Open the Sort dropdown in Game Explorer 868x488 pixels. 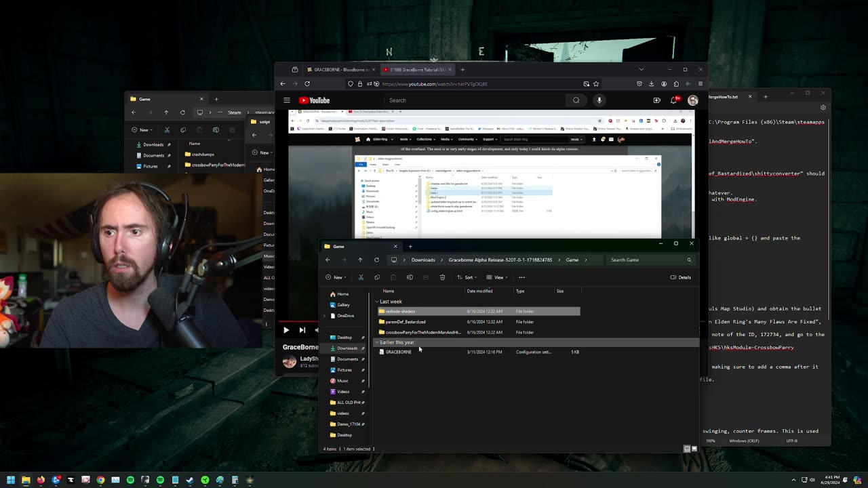tap(467, 277)
